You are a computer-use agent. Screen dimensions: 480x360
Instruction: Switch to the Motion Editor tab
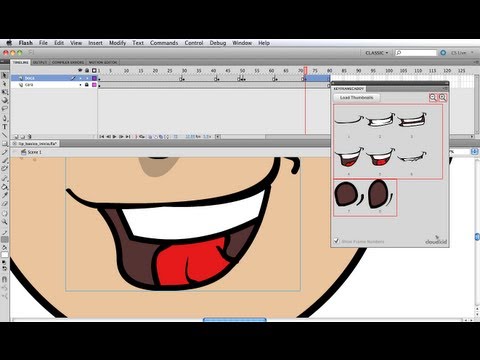coord(103,62)
